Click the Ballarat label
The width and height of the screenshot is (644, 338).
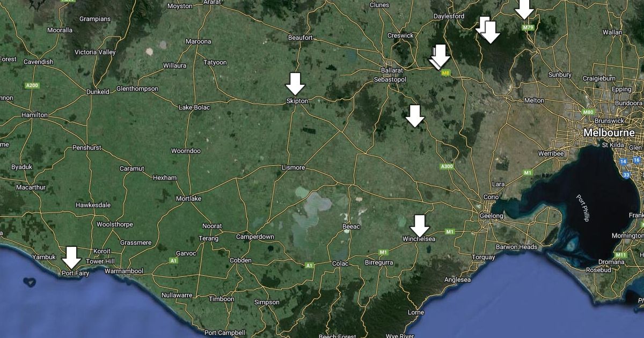[391, 70]
